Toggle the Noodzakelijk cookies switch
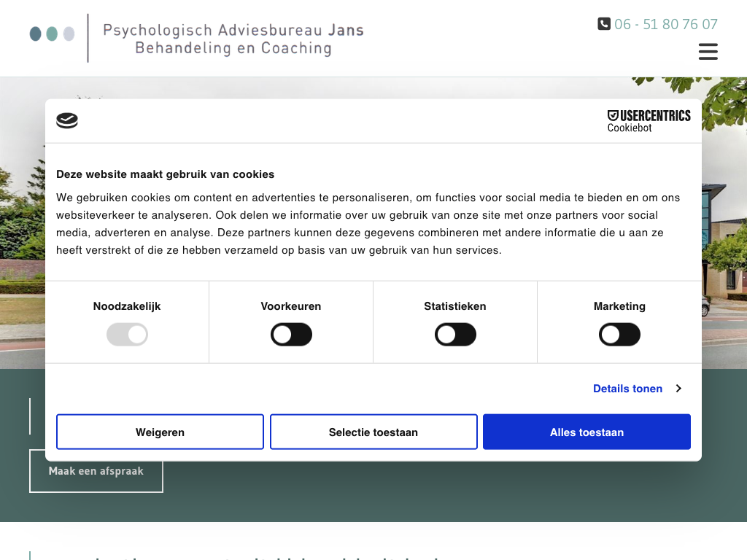 (127, 335)
